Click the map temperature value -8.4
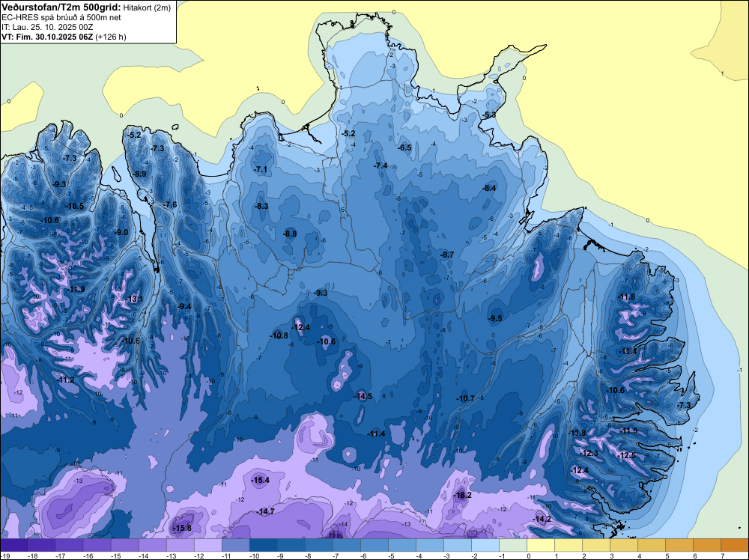Screen dimensions: 749x560 click(x=489, y=188)
